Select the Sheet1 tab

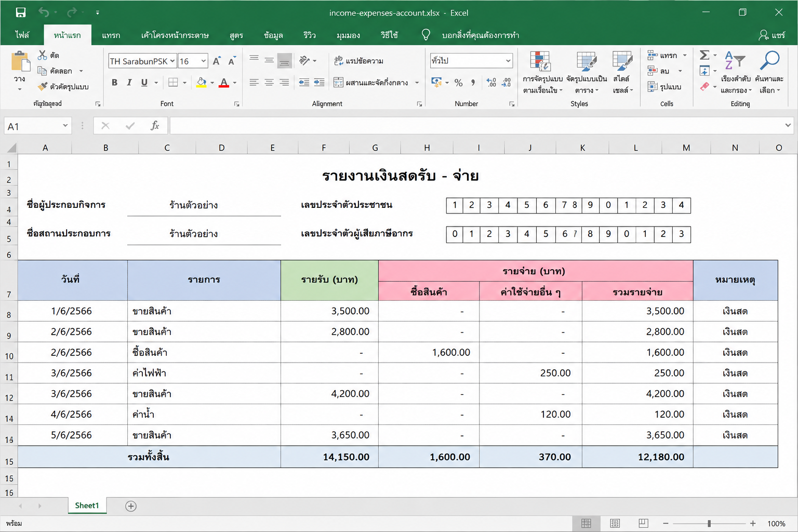point(87,506)
